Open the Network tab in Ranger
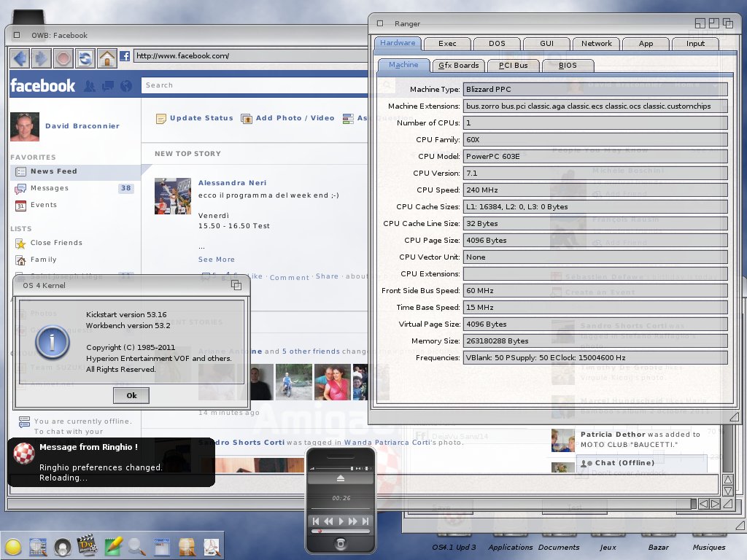Viewport: 747px width, 560px height. point(597,44)
